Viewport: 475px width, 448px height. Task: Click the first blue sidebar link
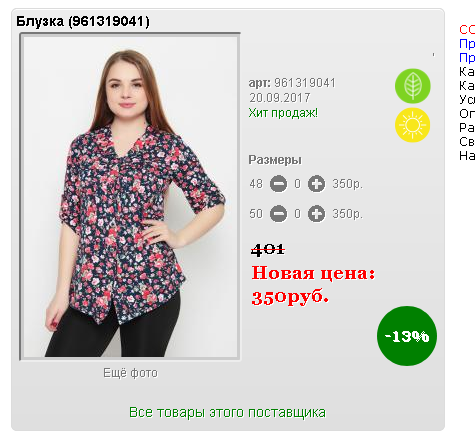click(x=467, y=44)
